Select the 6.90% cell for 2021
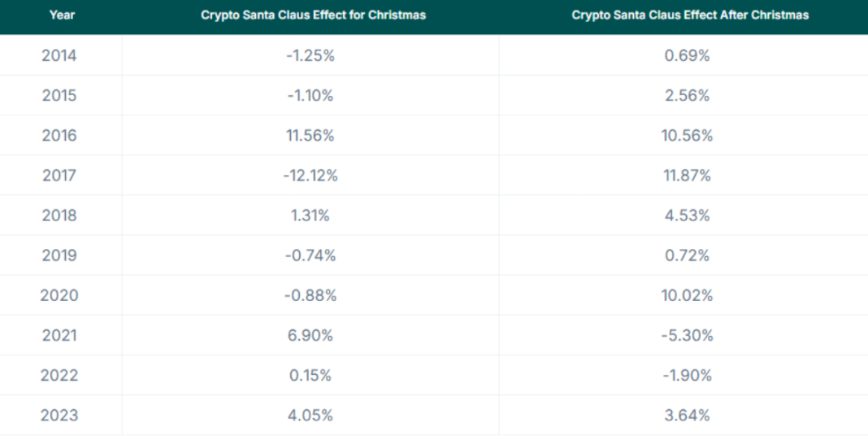This screenshot has height=440, width=868. (310, 335)
